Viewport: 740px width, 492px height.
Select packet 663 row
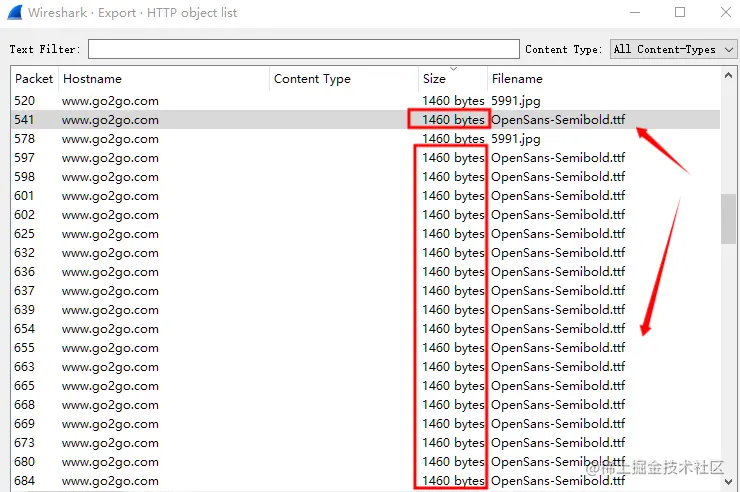click(366, 367)
